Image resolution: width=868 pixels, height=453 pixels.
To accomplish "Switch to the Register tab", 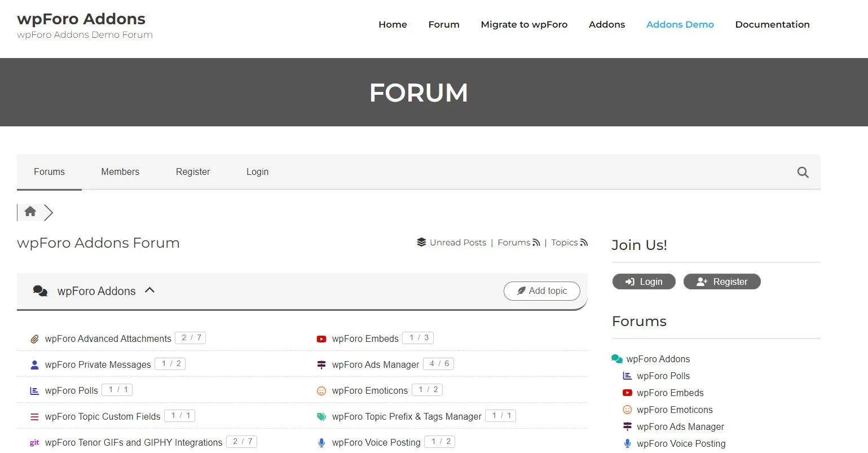I will click(193, 172).
